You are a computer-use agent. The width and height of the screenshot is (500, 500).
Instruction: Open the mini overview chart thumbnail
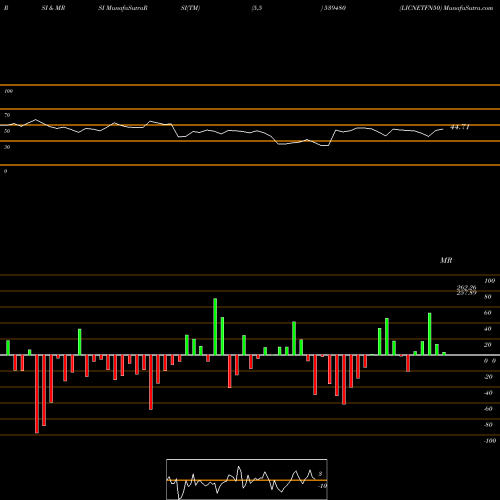pyautogui.click(x=247, y=479)
